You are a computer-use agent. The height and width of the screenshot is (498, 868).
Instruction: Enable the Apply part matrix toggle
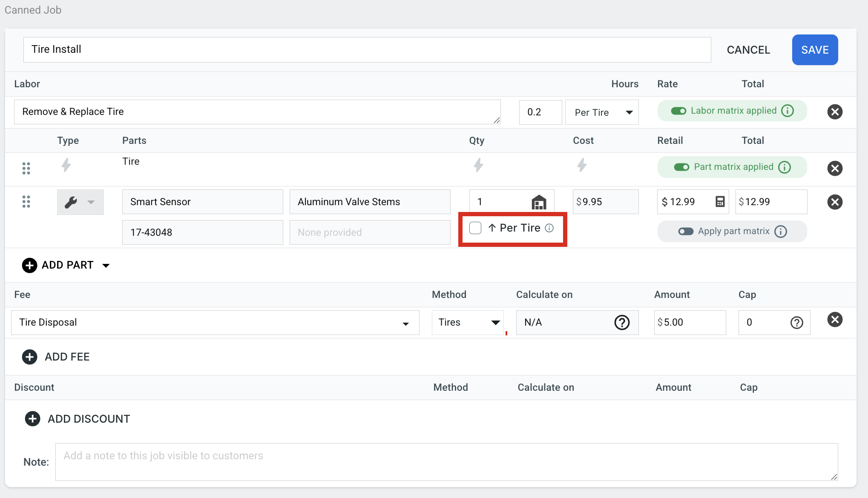coord(686,232)
